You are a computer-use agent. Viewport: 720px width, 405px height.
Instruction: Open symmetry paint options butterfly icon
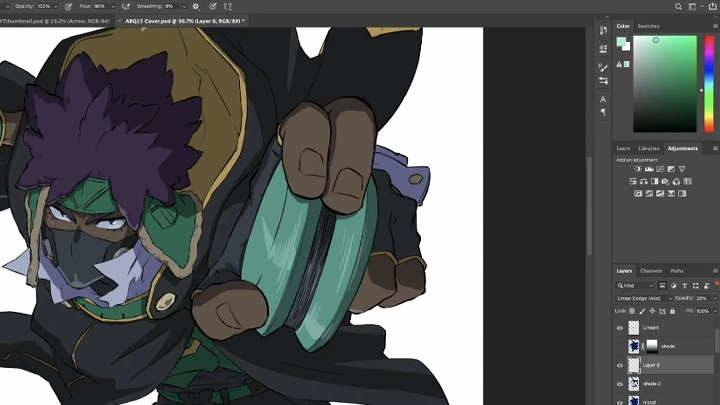(x=227, y=6)
